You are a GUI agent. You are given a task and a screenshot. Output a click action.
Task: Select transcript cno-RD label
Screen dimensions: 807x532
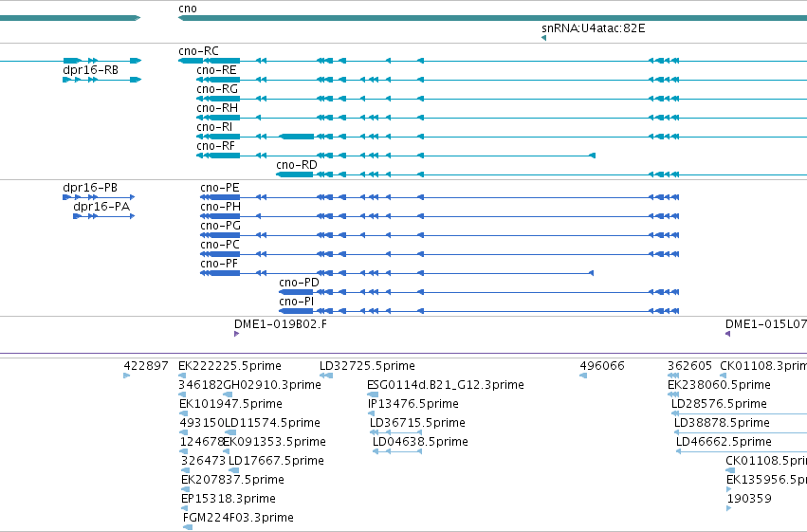297,165
